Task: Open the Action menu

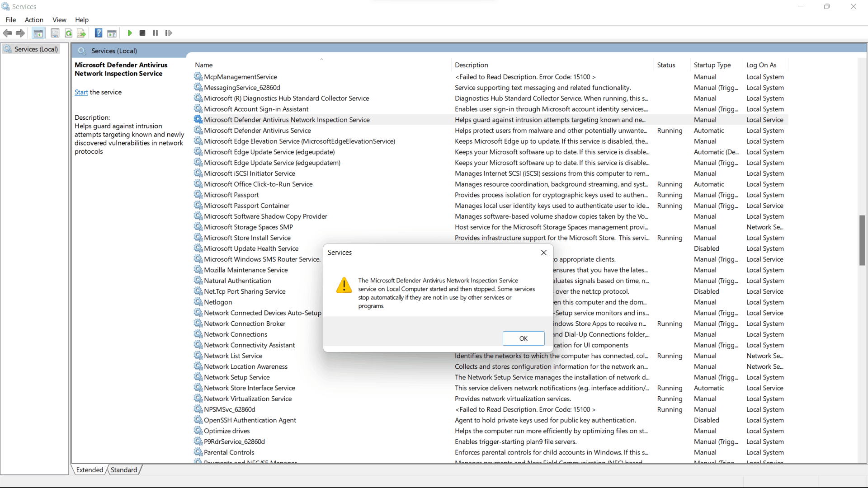Action: [34, 20]
